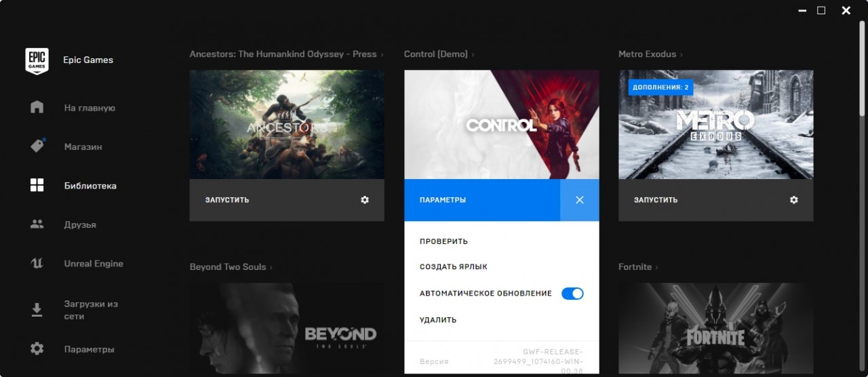The image size is (868, 377).
Task: Click the Дополнения: 2 badge on Metro Exodus
Action: [660, 87]
